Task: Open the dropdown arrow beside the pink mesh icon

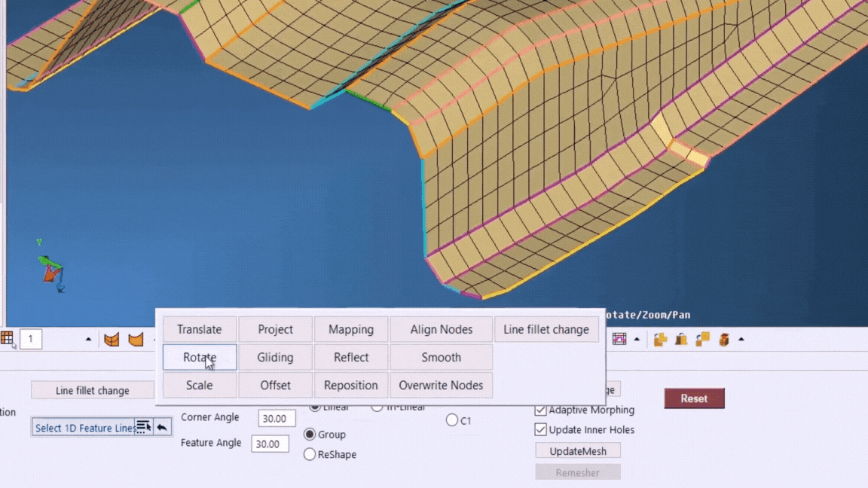Action: pos(637,340)
